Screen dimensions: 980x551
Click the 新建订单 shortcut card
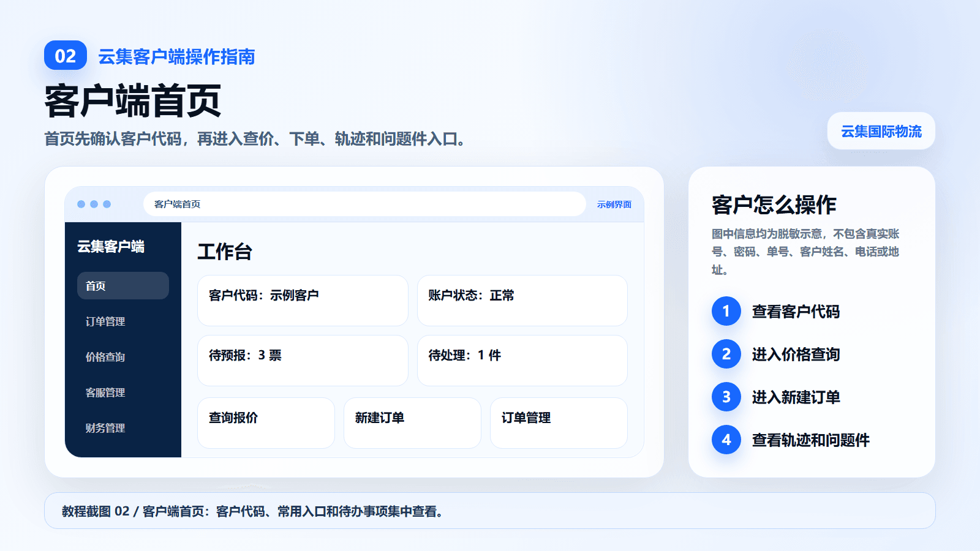(x=412, y=423)
